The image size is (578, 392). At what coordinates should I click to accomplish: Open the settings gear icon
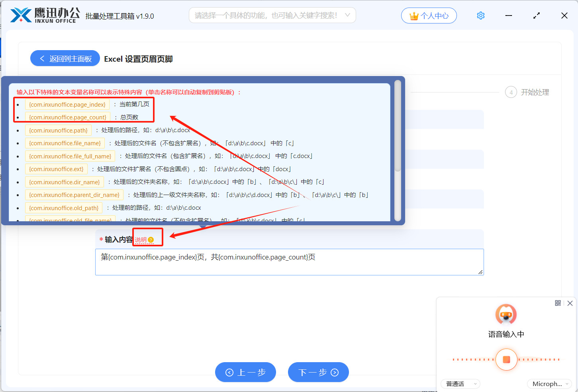[480, 16]
